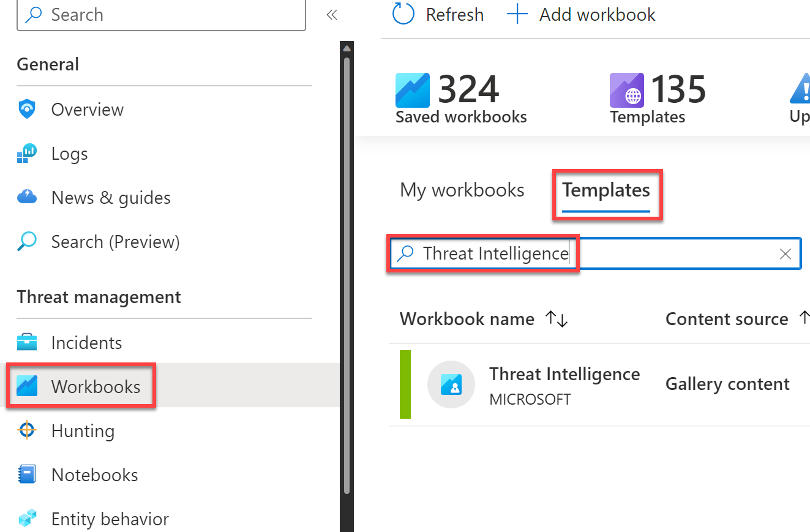810x532 pixels.
Task: Open Logs from the sidebar icon
Action: point(27,154)
